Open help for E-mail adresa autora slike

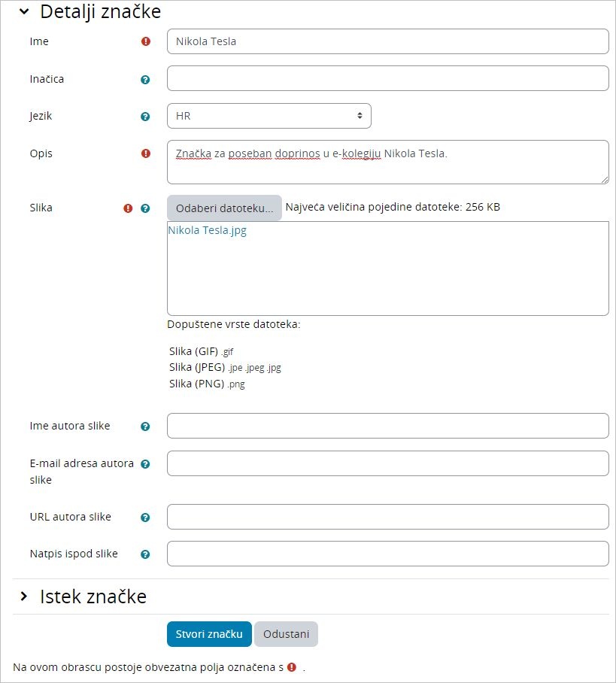pos(145,464)
